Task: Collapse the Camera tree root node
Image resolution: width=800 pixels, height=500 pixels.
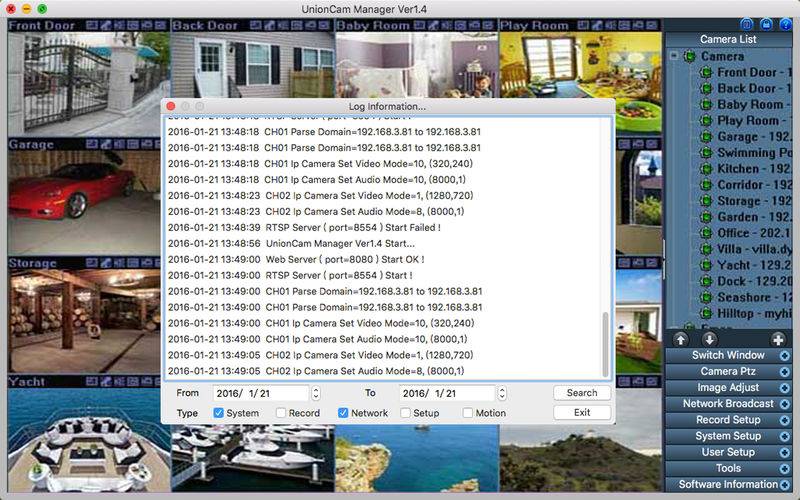Action: coord(674,56)
